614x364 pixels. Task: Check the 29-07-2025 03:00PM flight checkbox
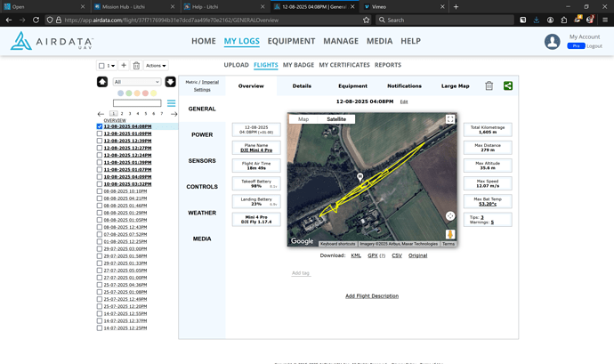tap(100, 249)
